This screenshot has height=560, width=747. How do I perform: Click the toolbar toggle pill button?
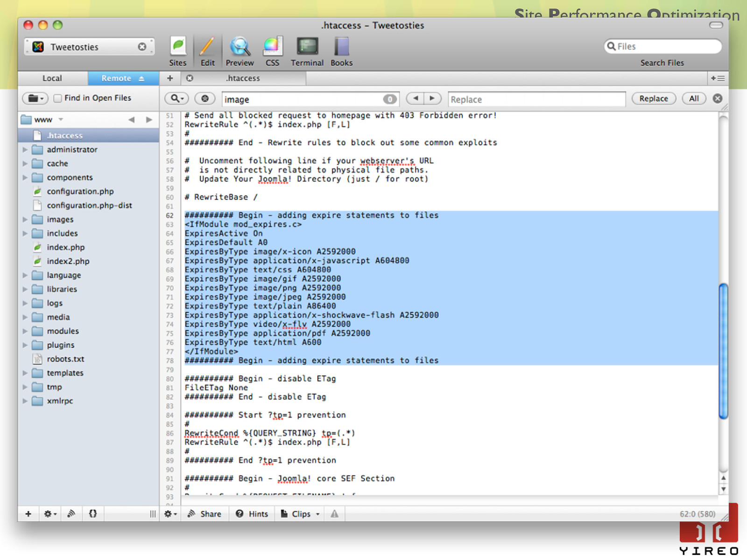(716, 25)
